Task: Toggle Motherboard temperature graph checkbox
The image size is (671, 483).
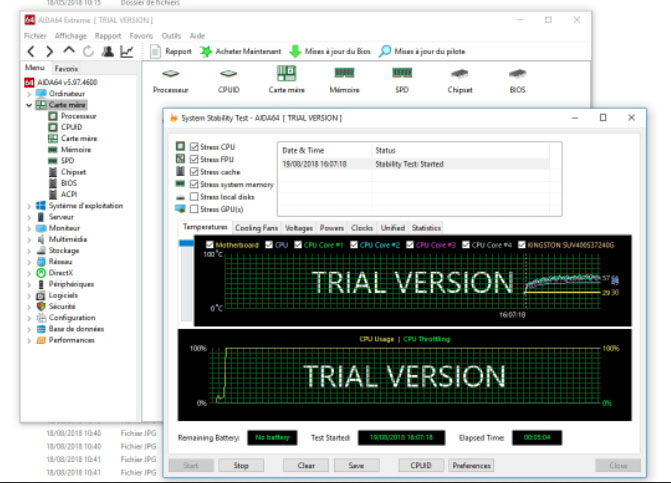Action: tap(209, 245)
